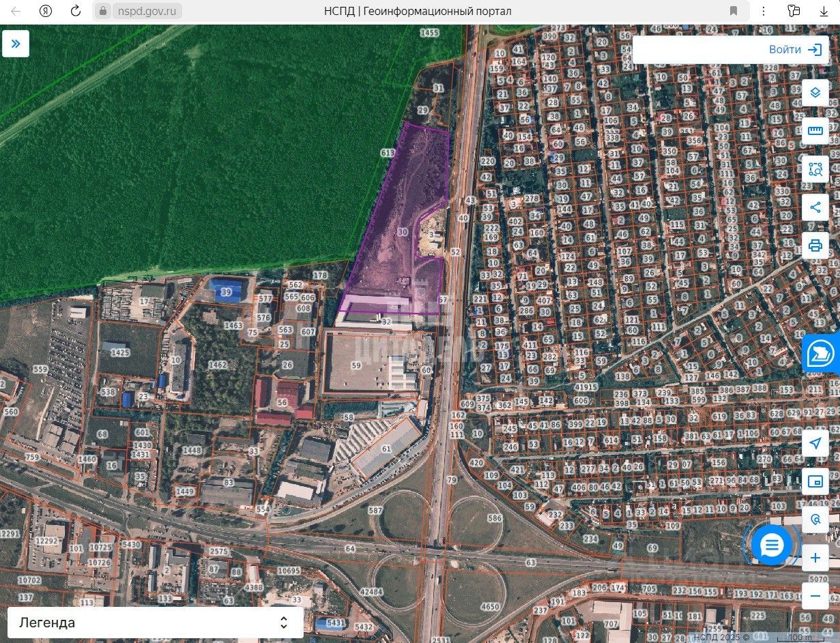The width and height of the screenshot is (840, 643).
Task: Print the map
Action: tap(815, 245)
